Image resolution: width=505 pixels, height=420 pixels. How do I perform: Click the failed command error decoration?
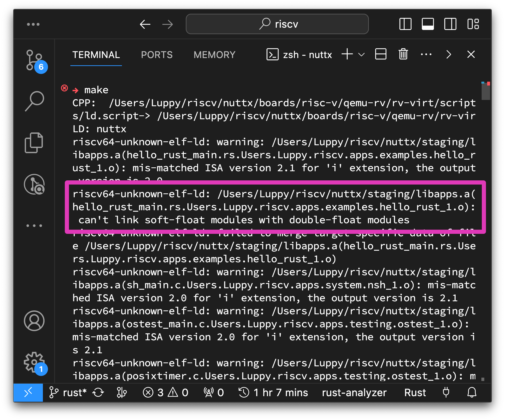pyautogui.click(x=64, y=88)
